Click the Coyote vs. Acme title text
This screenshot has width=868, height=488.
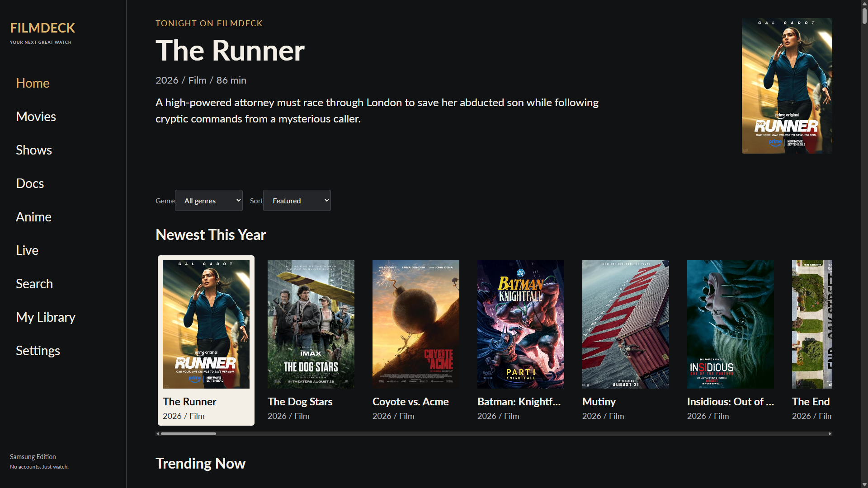(x=410, y=402)
